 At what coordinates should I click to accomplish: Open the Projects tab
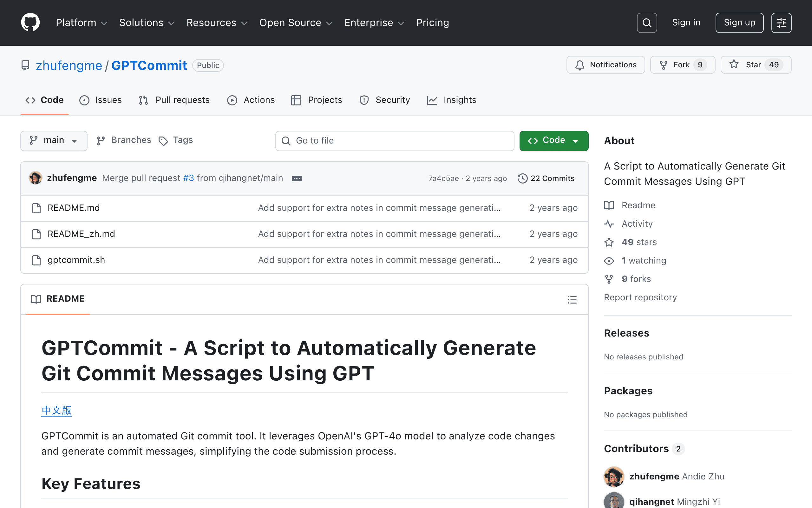point(317,100)
